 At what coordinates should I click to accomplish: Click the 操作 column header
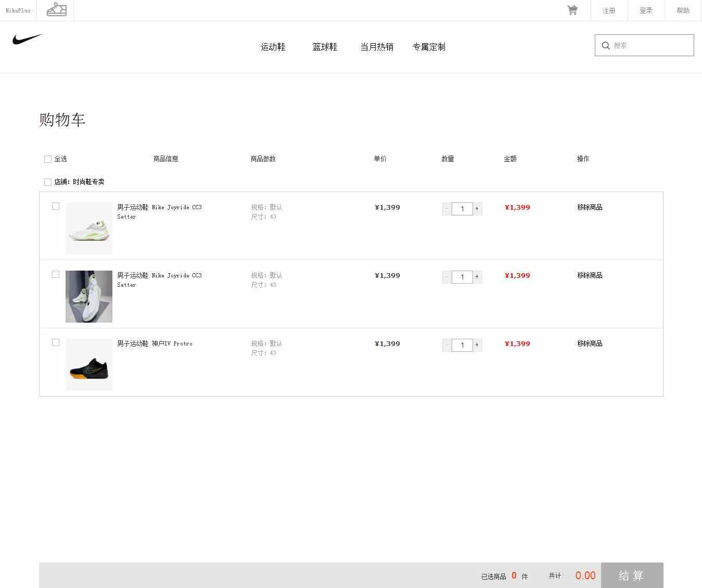point(583,159)
